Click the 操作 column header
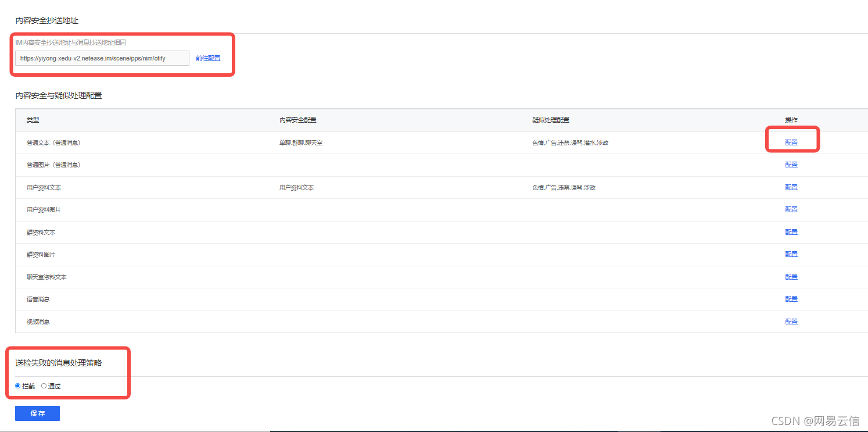 pos(791,120)
